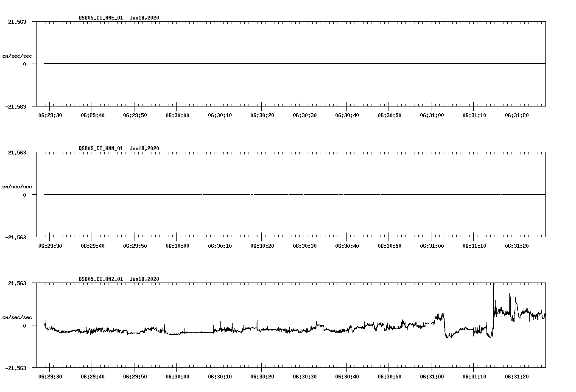Click the HNE chart's -21.563 lower axis label
Image resolution: width=576 pixels, height=392 pixels.
[x=16, y=107]
